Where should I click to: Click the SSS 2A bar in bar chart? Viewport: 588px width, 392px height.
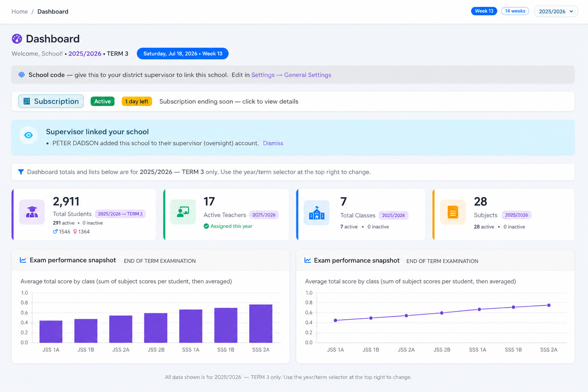pyautogui.click(x=261, y=323)
